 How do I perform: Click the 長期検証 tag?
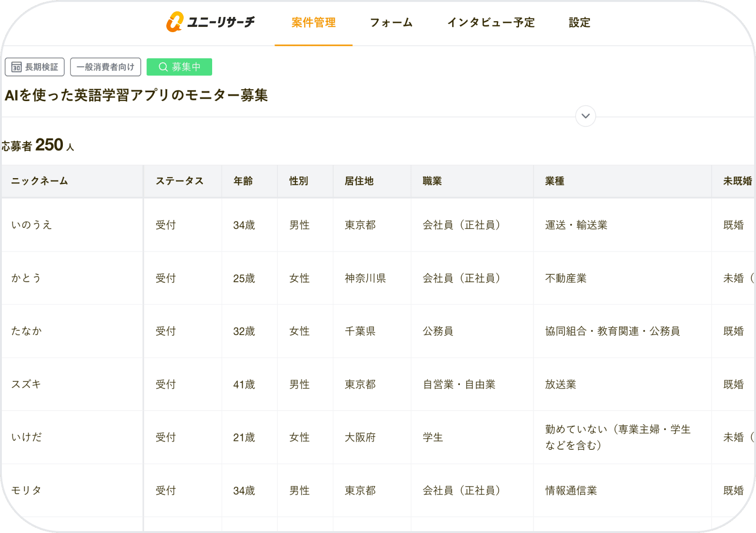tap(35, 67)
